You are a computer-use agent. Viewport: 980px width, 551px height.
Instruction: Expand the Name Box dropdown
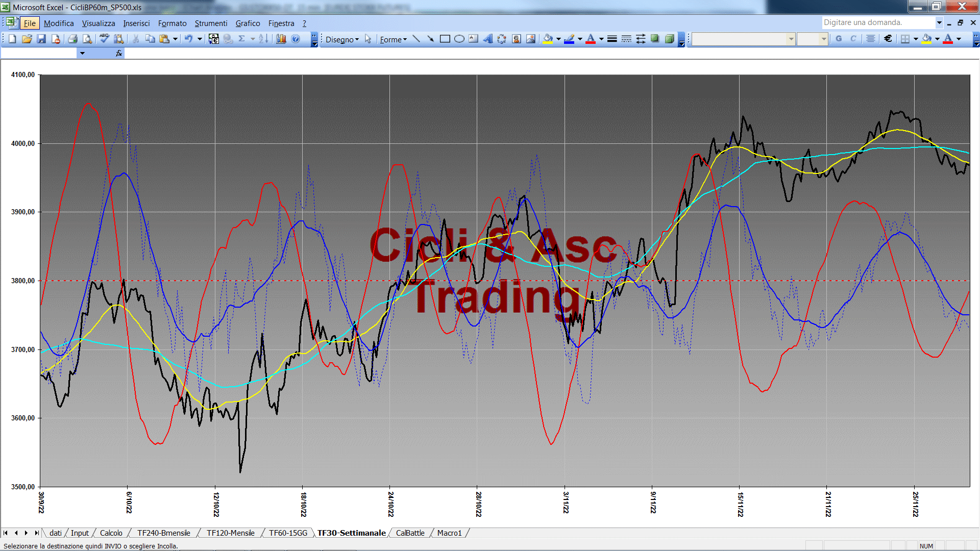coord(82,53)
